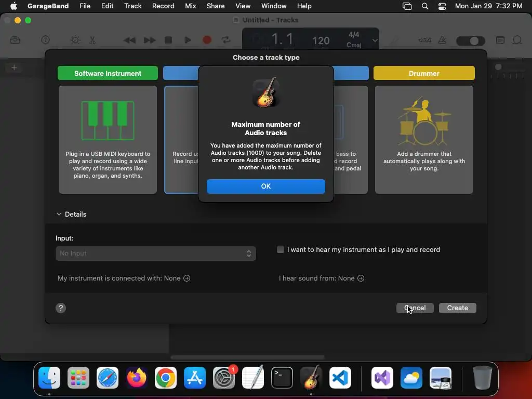Toggle the 1234 count-in button

(424, 40)
